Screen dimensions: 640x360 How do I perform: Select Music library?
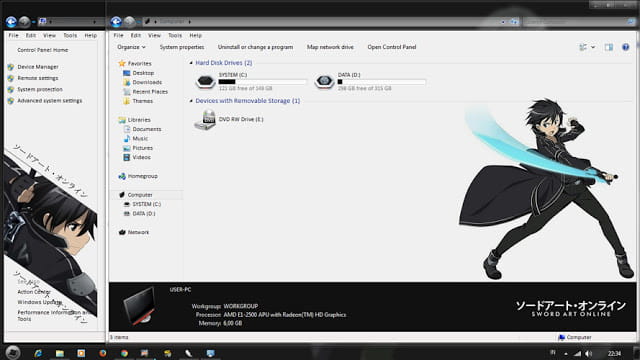pyautogui.click(x=140, y=139)
